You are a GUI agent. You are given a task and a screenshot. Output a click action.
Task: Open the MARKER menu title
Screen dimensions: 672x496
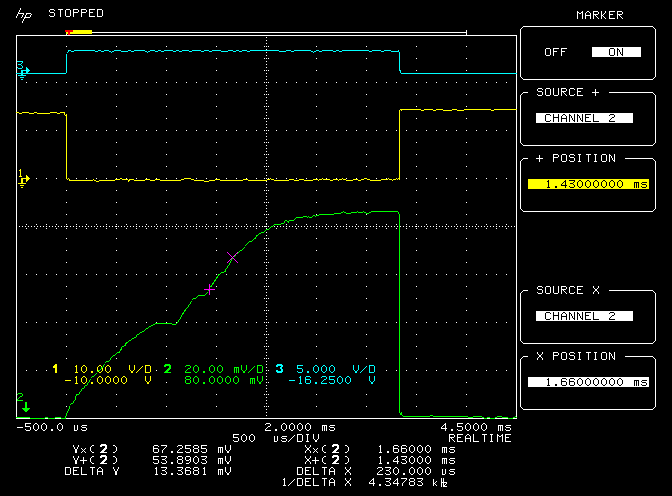(599, 15)
